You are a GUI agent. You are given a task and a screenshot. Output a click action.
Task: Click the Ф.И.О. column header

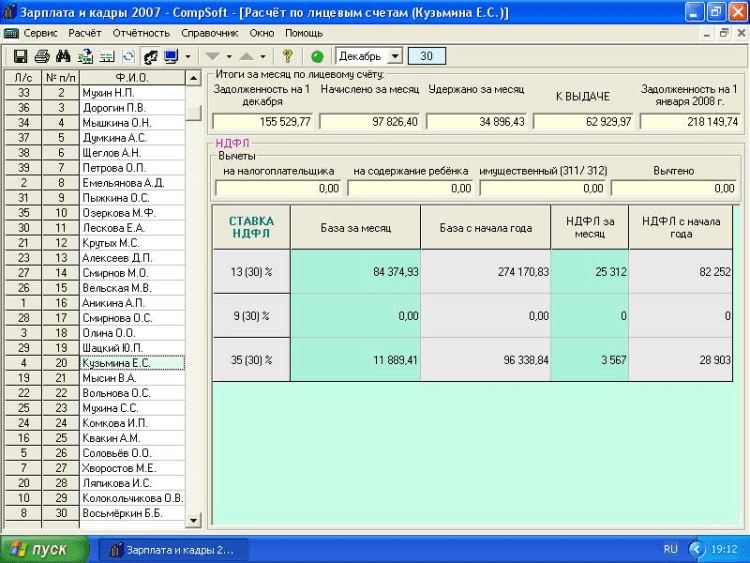[132, 77]
